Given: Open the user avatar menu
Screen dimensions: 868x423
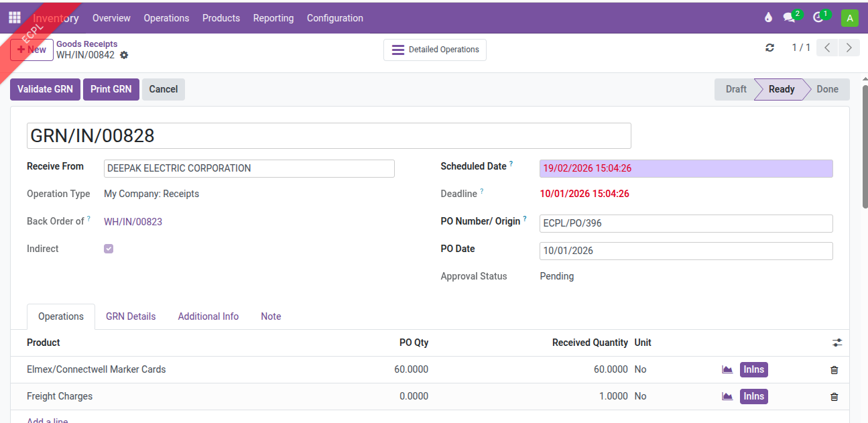Looking at the screenshot, I should click(849, 18).
